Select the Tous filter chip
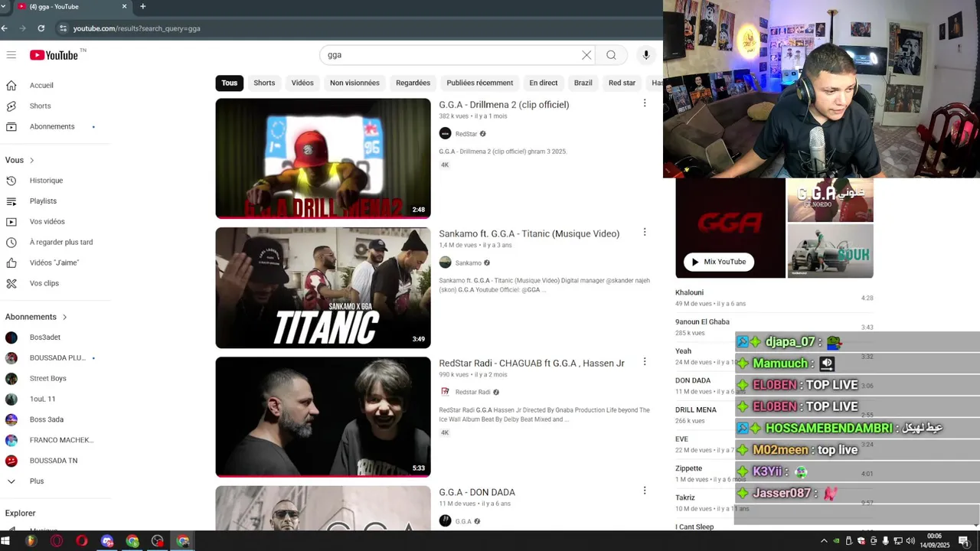This screenshot has width=980, height=551. [x=230, y=83]
